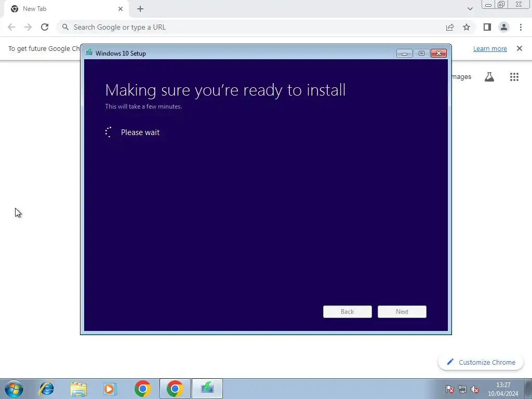Maximize the Windows 10 Setup window
532x399 pixels.
coord(421,54)
